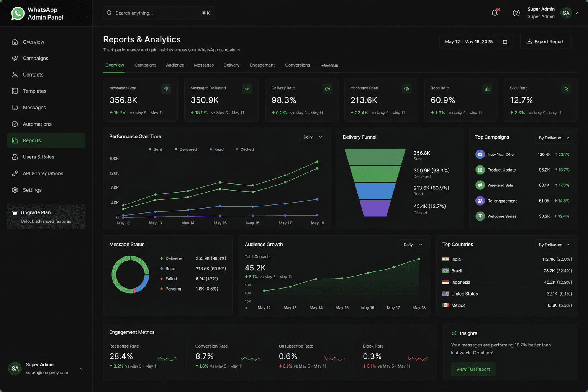Expand the top-right Super Admin account chevron
This screenshot has width=588, height=392.
click(576, 13)
